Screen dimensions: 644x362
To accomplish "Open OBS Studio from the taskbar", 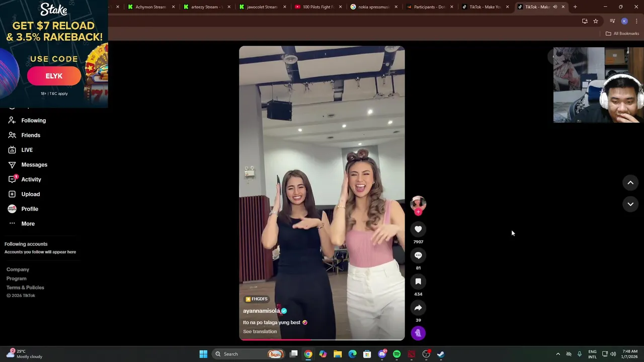I will (x=426, y=354).
